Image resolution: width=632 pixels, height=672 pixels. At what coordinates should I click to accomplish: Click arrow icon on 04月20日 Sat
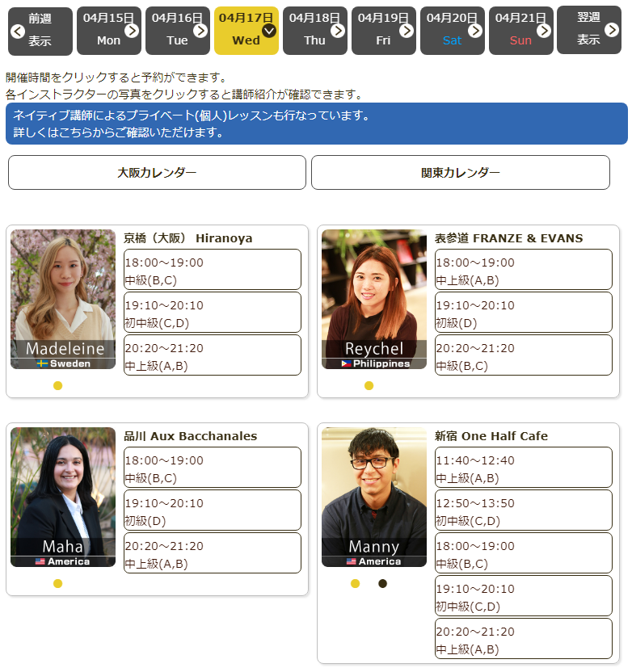475,31
